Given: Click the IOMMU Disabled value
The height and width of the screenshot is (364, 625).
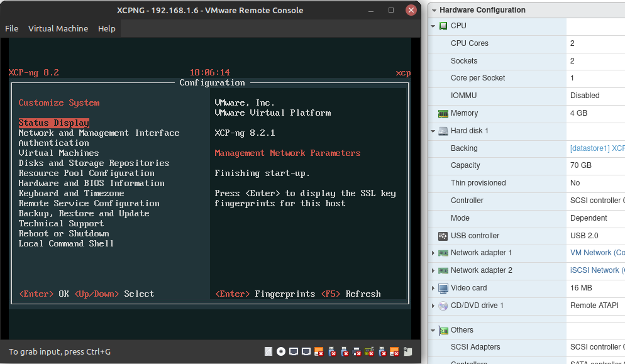Looking at the screenshot, I should pyautogui.click(x=585, y=96).
